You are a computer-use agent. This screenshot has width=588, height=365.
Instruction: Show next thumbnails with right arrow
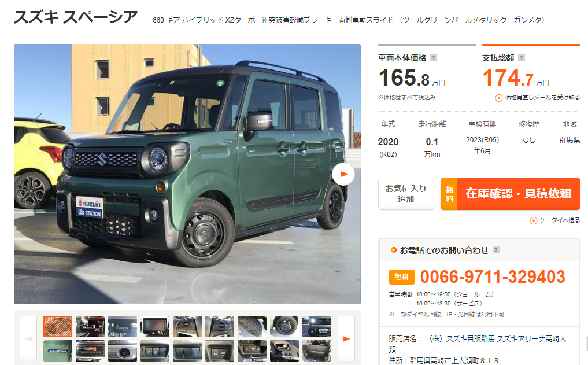[346, 339]
